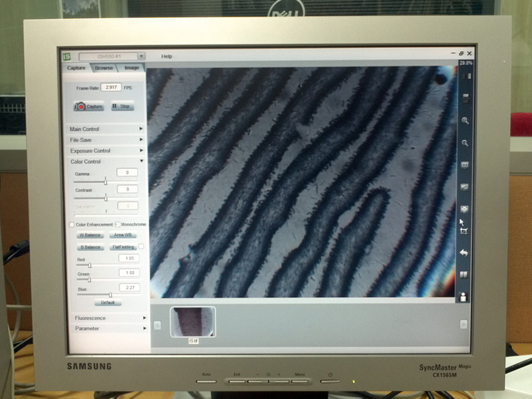
Task: Expand the Exposure Control section
Action: click(x=106, y=151)
